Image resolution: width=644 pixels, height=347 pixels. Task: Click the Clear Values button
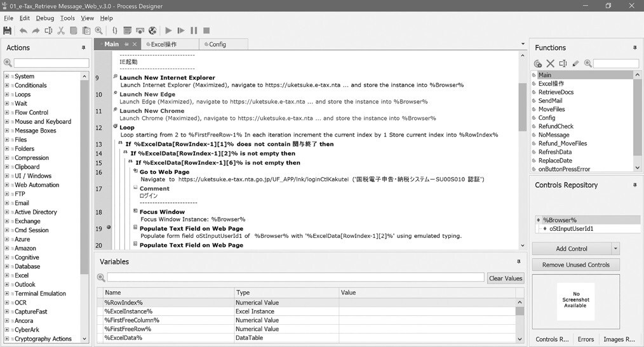click(506, 278)
